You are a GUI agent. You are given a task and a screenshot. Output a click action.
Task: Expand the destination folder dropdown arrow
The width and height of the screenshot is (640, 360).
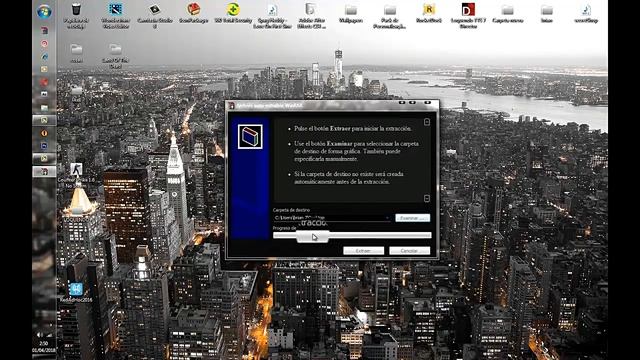click(x=387, y=218)
